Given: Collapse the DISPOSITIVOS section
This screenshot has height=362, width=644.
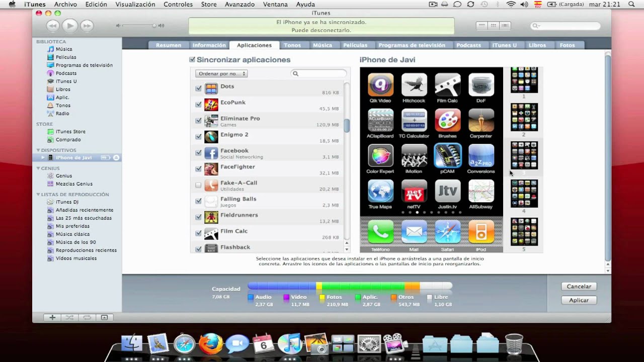Looking at the screenshot, I should click(x=38, y=150).
